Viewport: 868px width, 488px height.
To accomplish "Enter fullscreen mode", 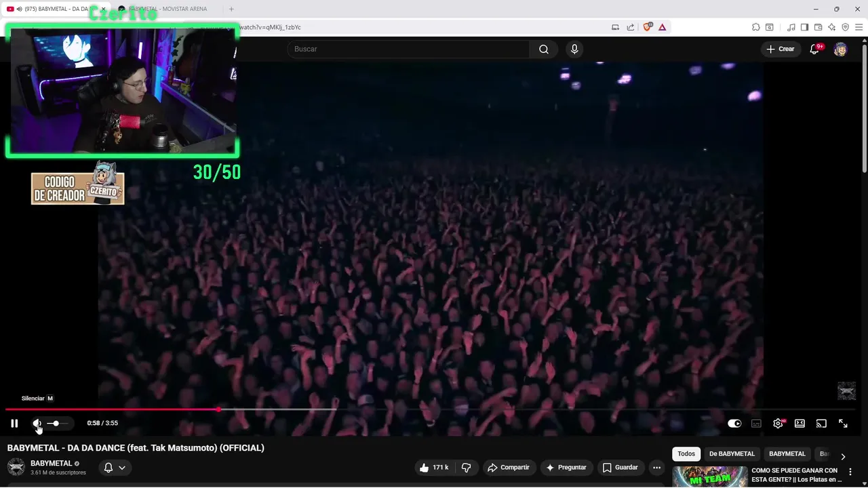I will 843,424.
